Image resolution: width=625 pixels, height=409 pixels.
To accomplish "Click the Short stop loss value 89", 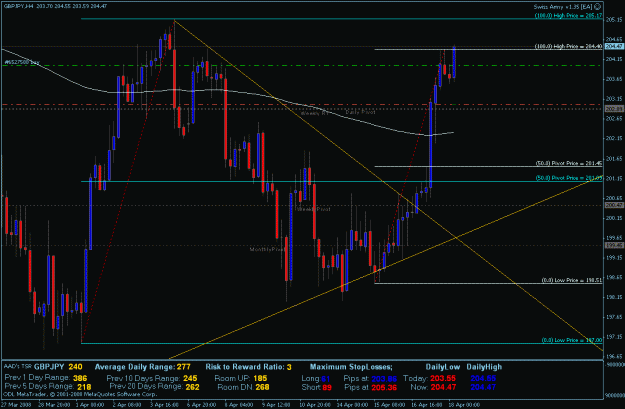I will coord(327,387).
